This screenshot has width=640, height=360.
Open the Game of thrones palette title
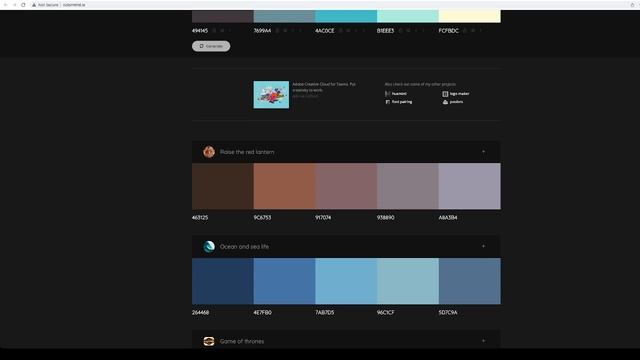242,341
